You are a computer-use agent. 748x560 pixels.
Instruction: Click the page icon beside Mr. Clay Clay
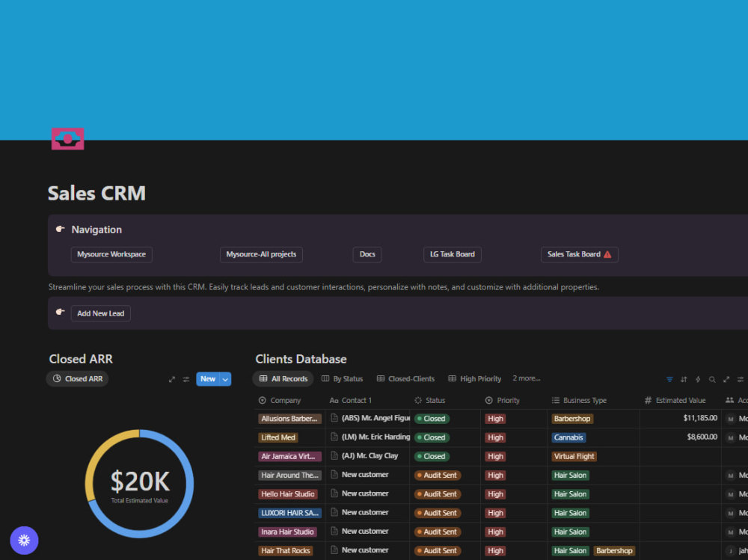click(x=334, y=455)
